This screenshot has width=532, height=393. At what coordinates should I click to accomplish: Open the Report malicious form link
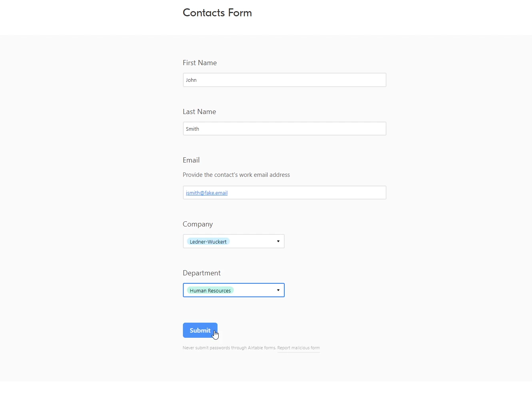click(x=299, y=348)
